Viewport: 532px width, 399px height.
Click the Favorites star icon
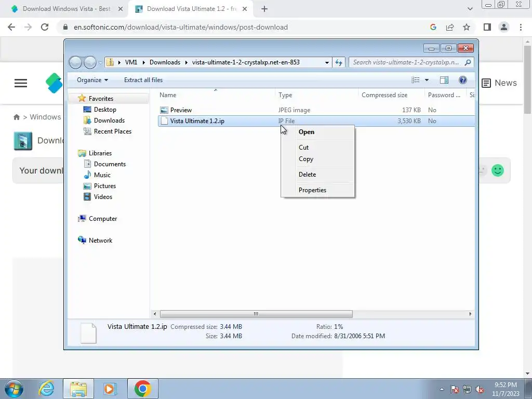(82, 98)
